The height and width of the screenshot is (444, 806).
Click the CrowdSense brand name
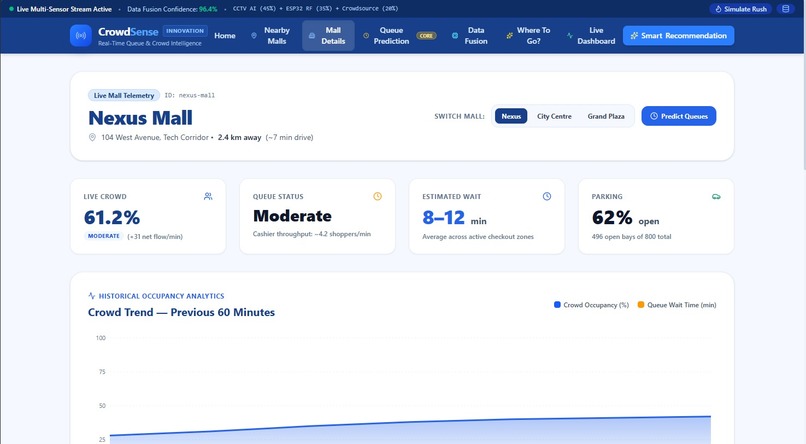(128, 32)
